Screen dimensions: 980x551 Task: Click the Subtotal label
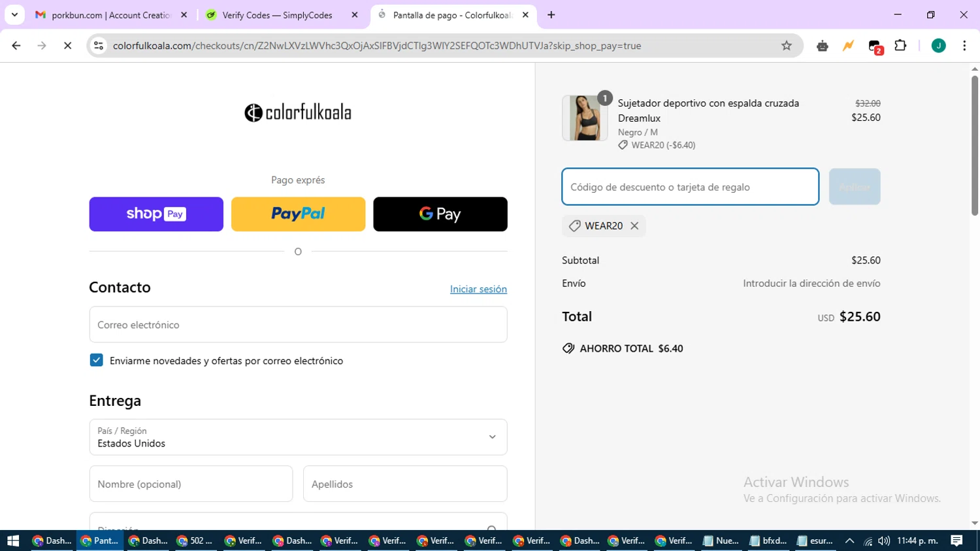[580, 260]
